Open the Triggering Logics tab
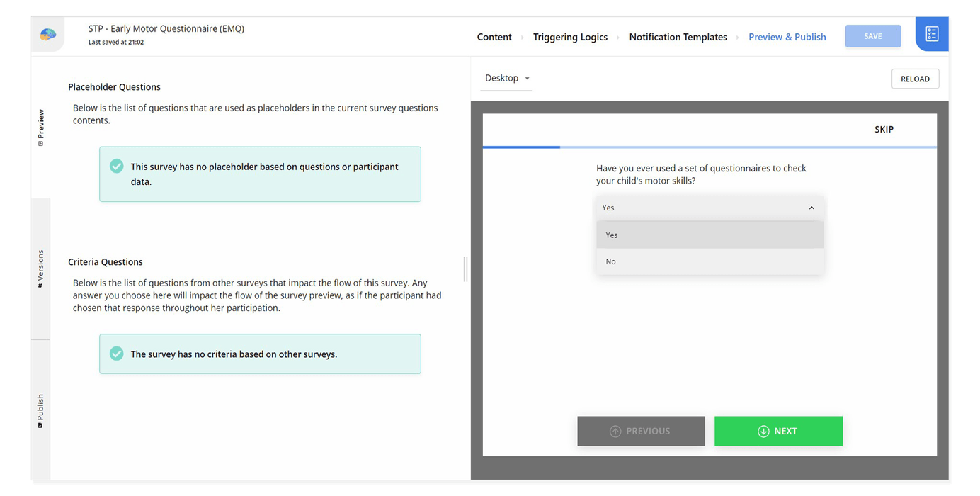The image size is (980, 496). [570, 36]
